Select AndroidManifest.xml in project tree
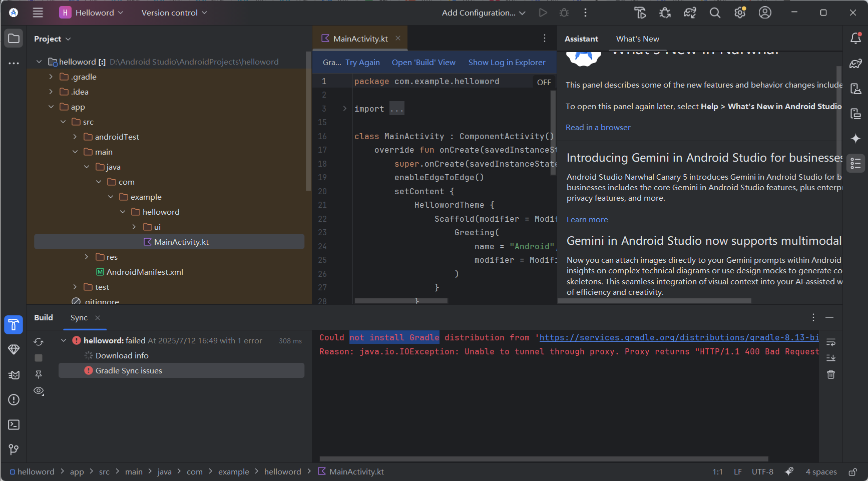This screenshot has width=868, height=481. point(145,272)
